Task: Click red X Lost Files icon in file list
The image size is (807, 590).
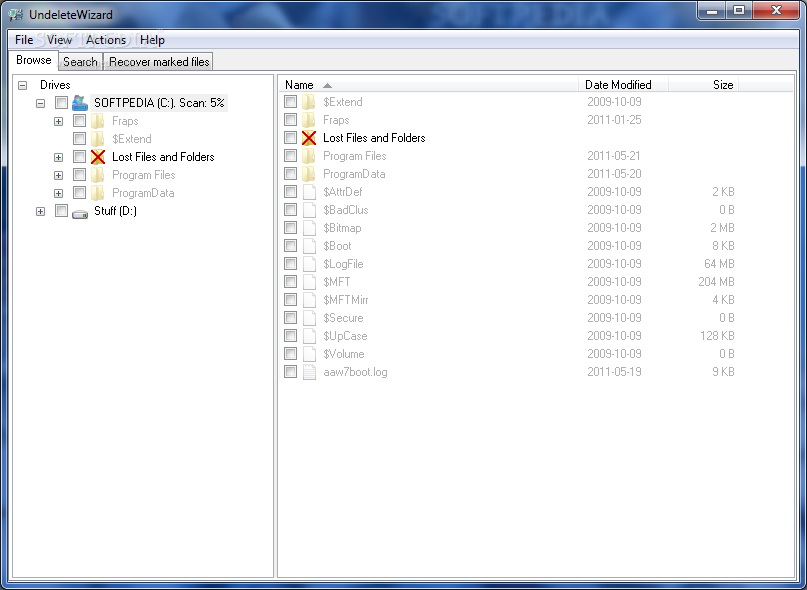Action: coord(309,138)
